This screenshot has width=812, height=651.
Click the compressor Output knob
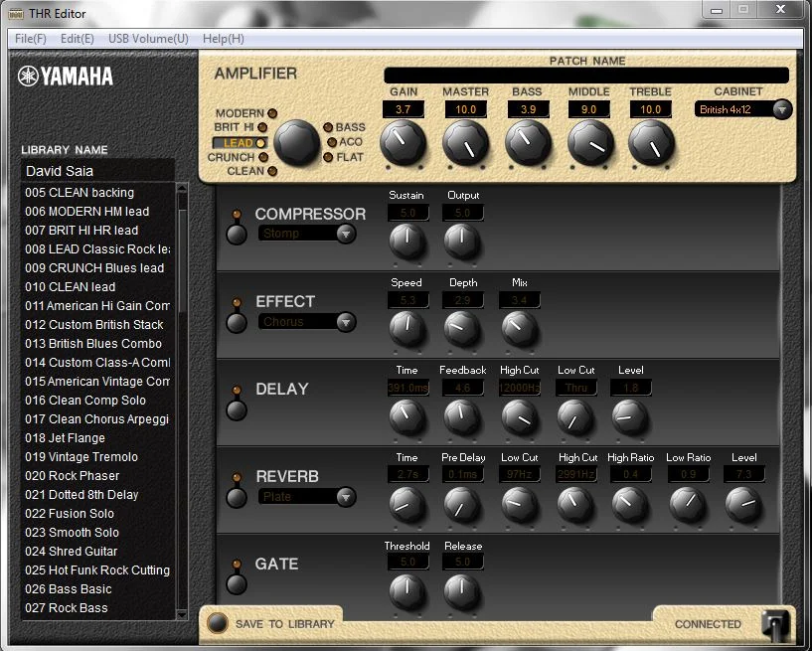click(462, 241)
